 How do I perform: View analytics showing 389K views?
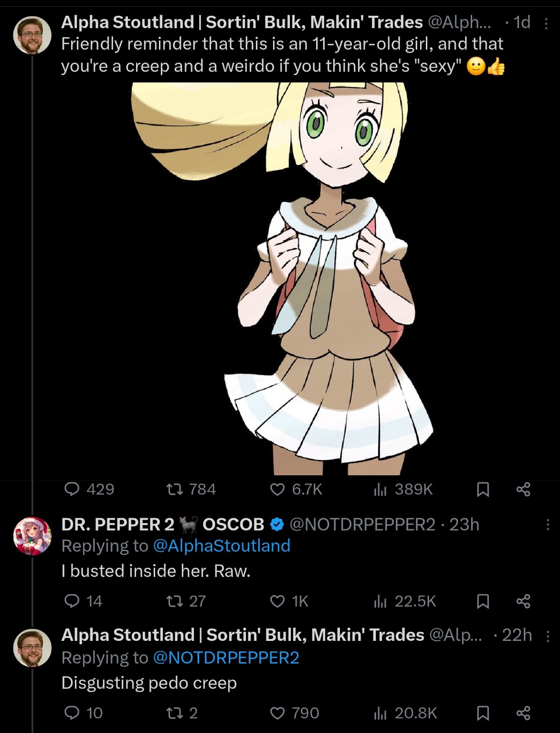coord(380,489)
